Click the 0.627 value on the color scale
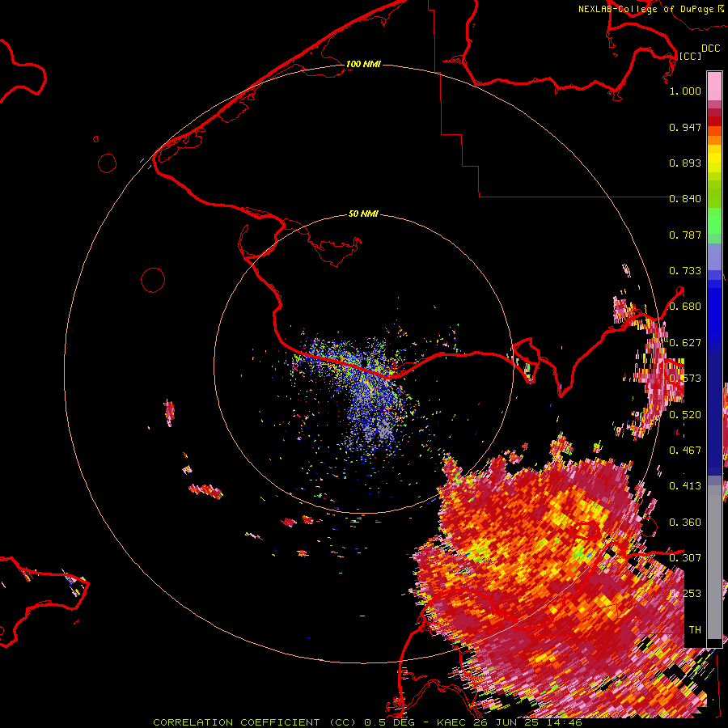The image size is (728, 728). (685, 343)
